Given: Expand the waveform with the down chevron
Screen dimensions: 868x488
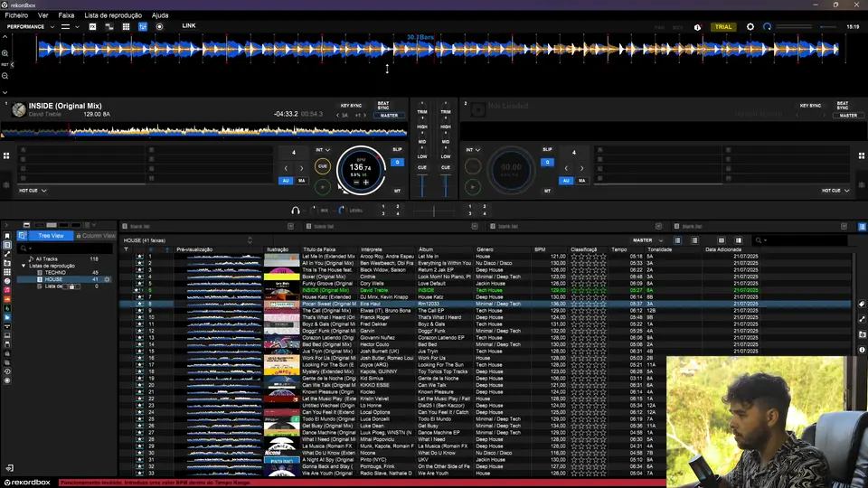Looking at the screenshot, I should click(5, 93).
